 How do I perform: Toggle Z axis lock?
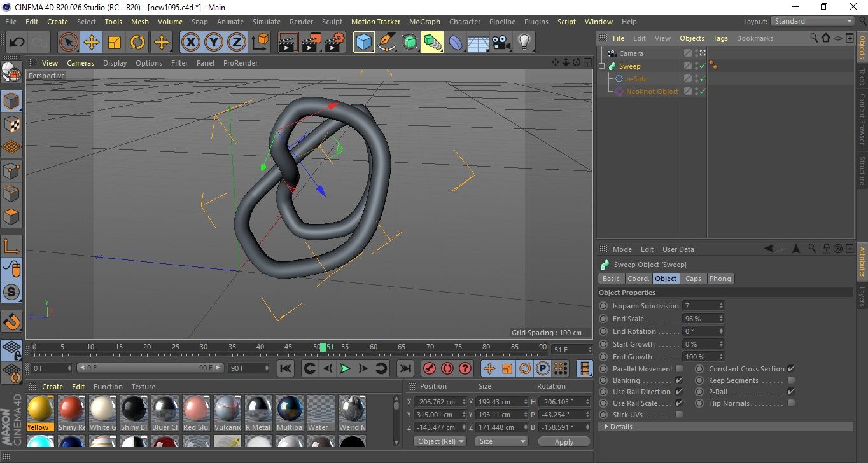237,43
